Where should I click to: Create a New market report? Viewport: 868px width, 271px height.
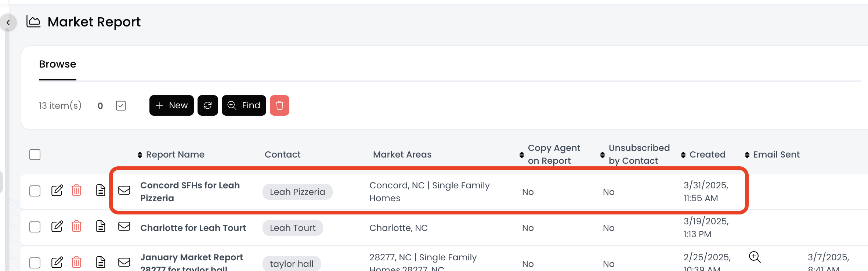click(x=171, y=105)
